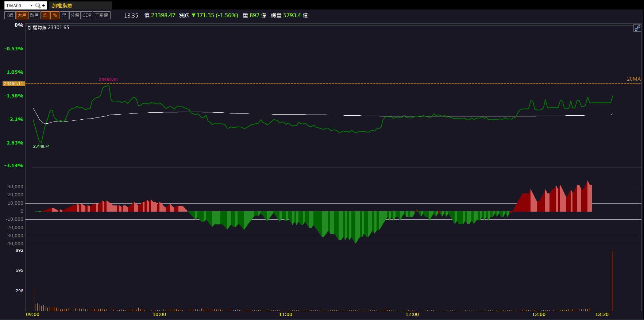
Task: Click the 23450.91 high price label
Action: click(x=108, y=80)
